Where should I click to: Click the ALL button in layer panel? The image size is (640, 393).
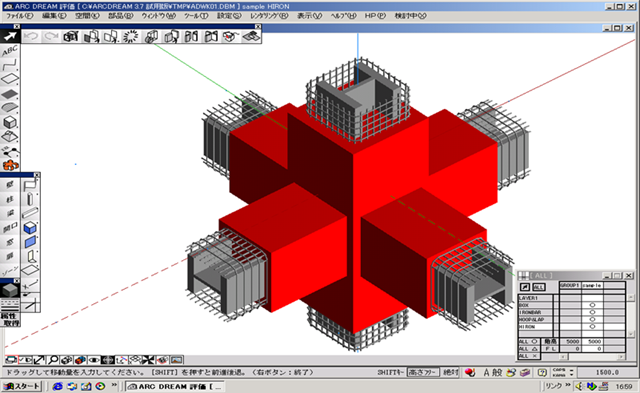point(538,287)
